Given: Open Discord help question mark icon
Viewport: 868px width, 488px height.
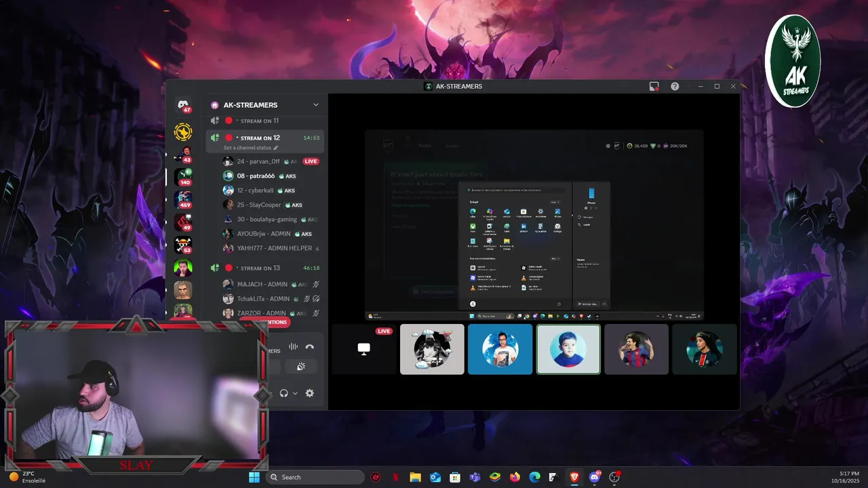Looking at the screenshot, I should 675,86.
